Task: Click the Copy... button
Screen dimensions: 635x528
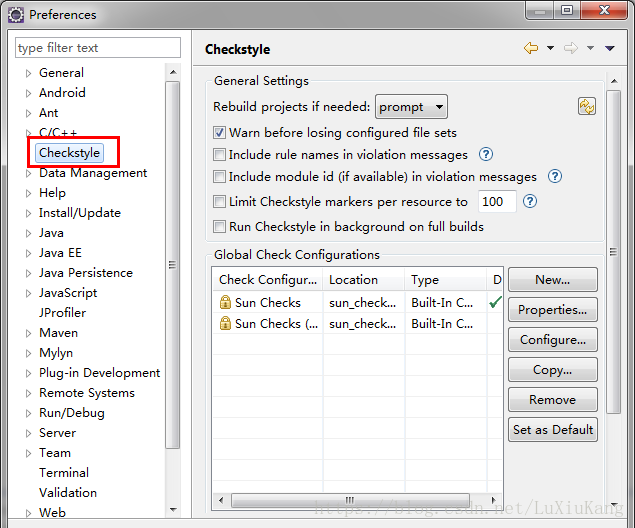Action: (553, 369)
